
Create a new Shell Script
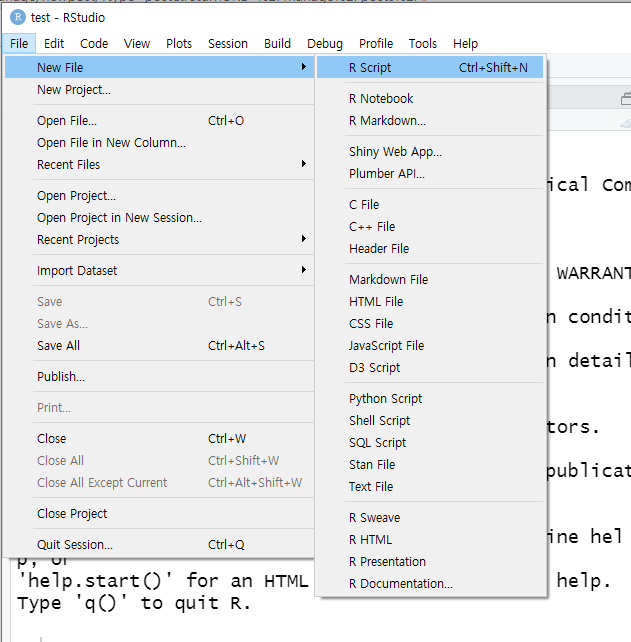click(x=430, y=420)
